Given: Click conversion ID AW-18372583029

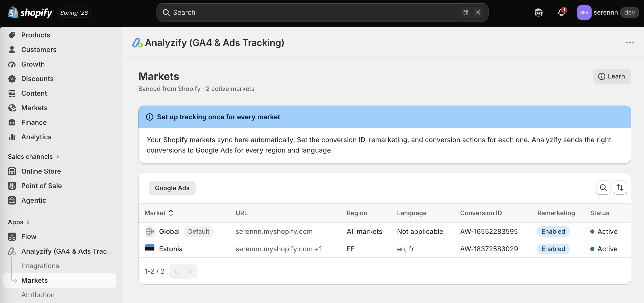Looking at the screenshot, I should (489, 249).
